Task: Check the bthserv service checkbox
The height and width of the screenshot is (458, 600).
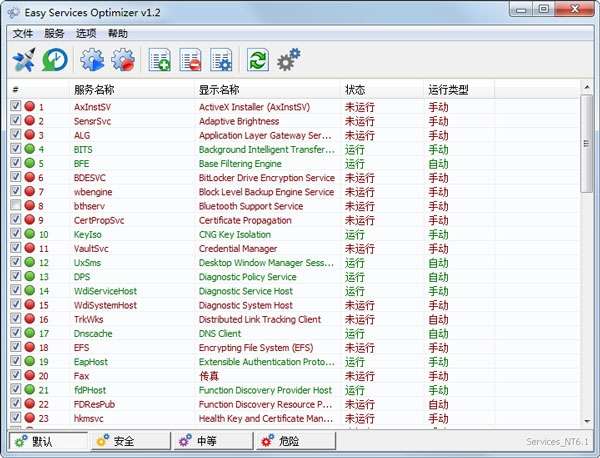Action: (15, 205)
